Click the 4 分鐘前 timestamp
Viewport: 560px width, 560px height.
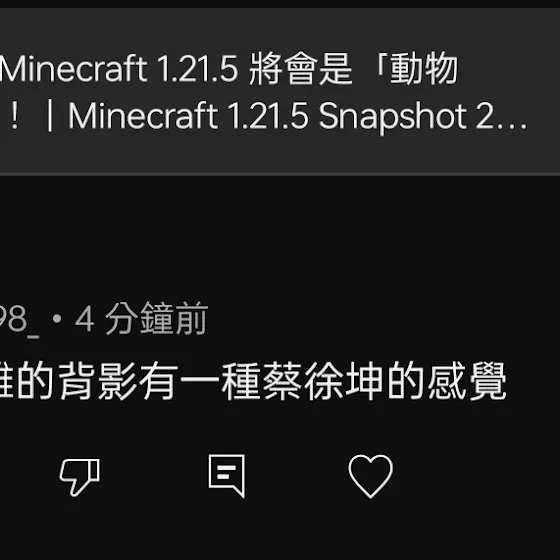[141, 319]
